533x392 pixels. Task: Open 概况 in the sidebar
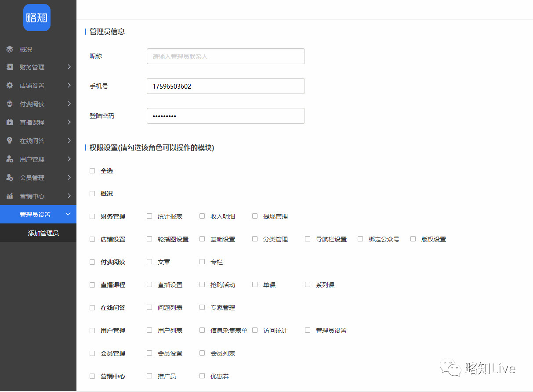(x=38, y=50)
